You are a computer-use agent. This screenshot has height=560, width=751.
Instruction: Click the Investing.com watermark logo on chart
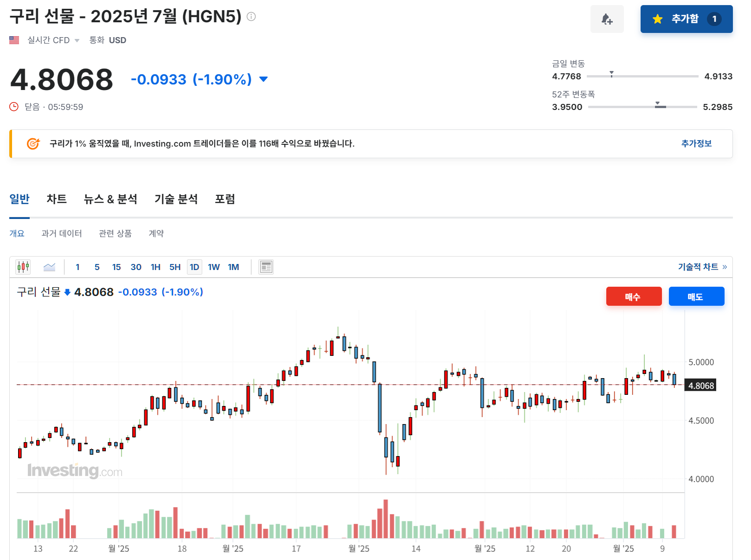click(x=75, y=471)
